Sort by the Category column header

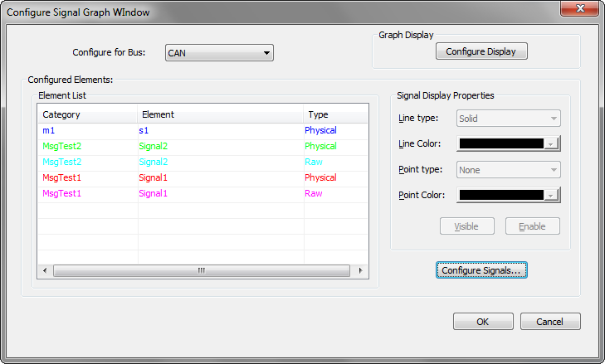pyautogui.click(x=88, y=114)
